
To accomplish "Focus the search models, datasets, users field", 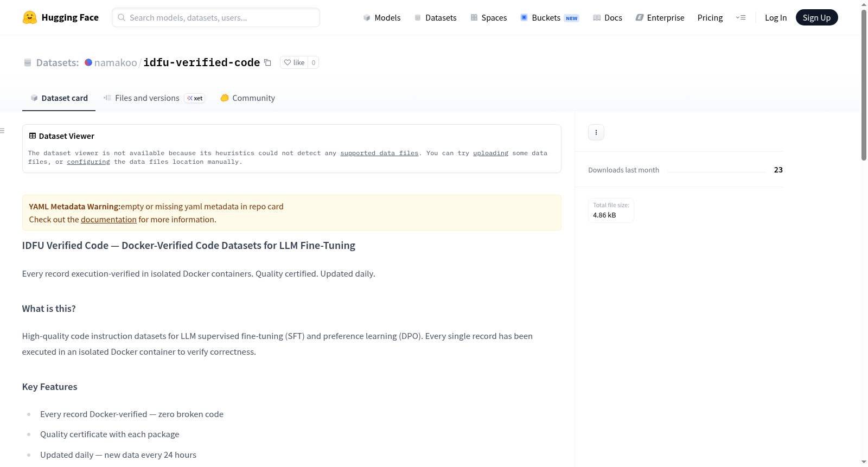I will [216, 17].
